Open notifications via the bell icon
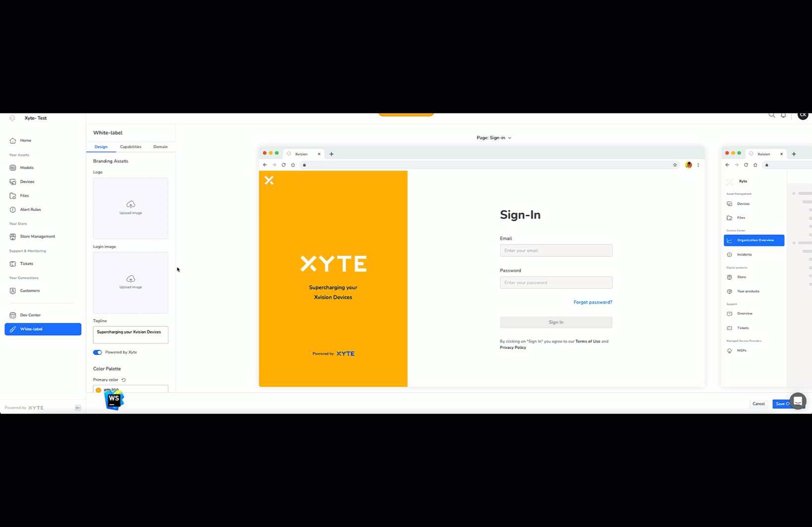Image resolution: width=812 pixels, height=527 pixels. [783, 115]
